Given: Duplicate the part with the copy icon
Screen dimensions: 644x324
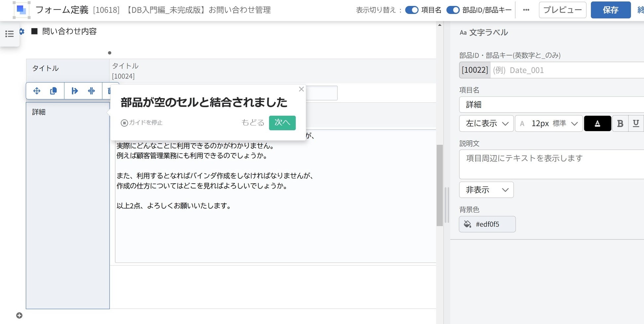Looking at the screenshot, I should [54, 91].
